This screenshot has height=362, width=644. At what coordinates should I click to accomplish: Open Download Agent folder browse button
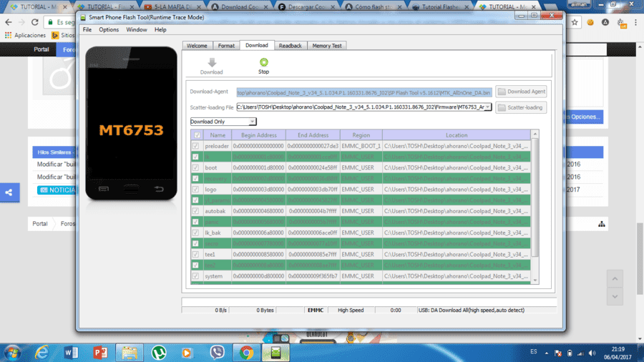tap(521, 92)
